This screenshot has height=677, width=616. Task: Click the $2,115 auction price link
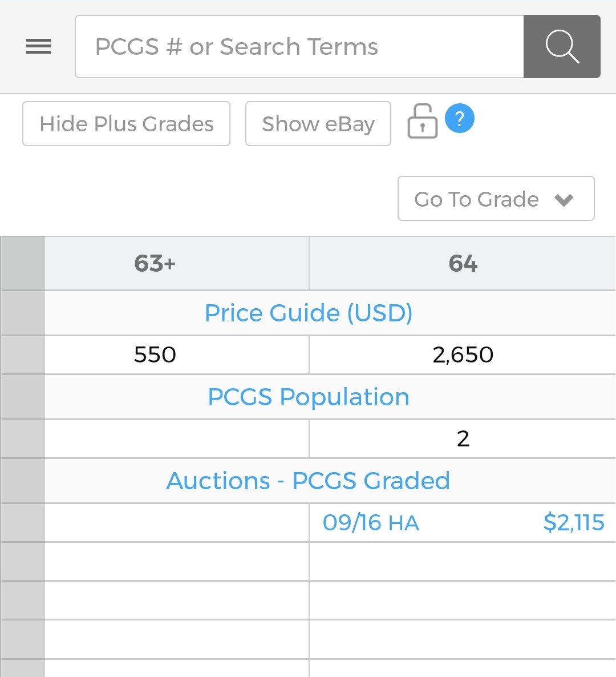574,522
